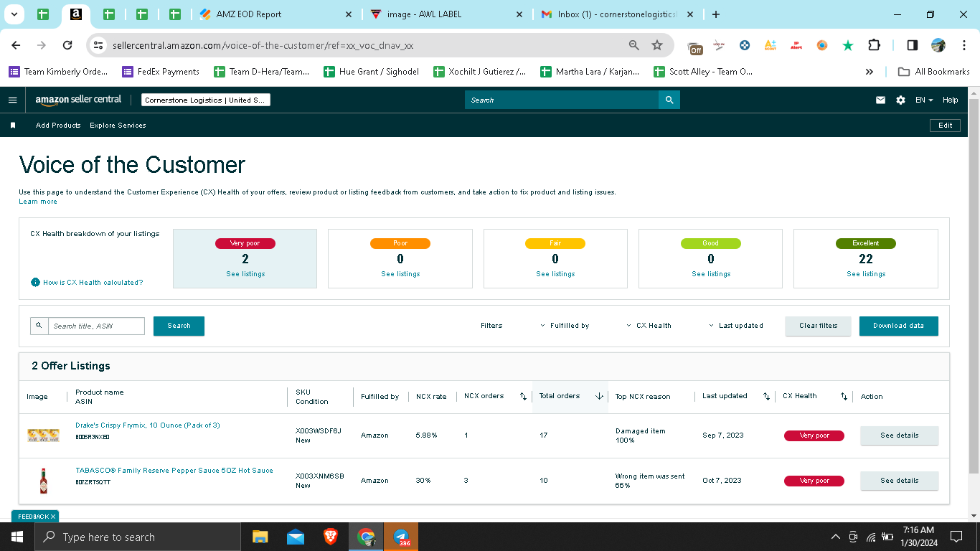Open Windows Start menu
This screenshot has width=980, height=551.
[x=17, y=537]
